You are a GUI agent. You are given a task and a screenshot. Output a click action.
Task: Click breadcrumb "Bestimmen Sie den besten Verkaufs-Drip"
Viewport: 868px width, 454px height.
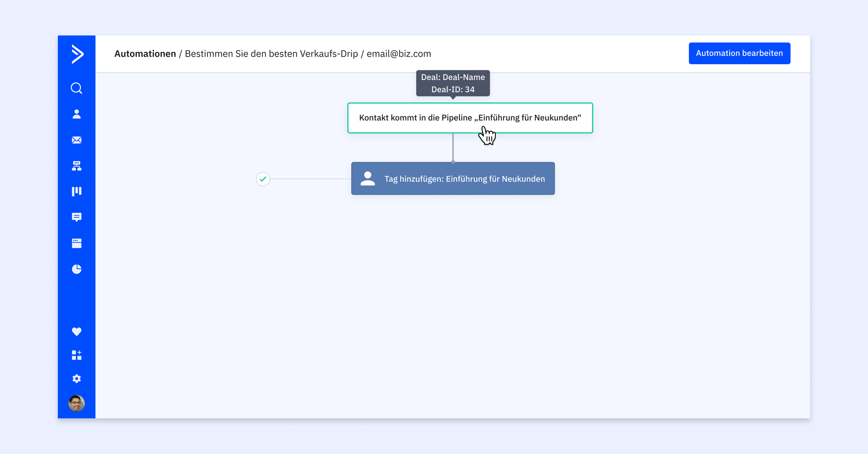(271, 54)
